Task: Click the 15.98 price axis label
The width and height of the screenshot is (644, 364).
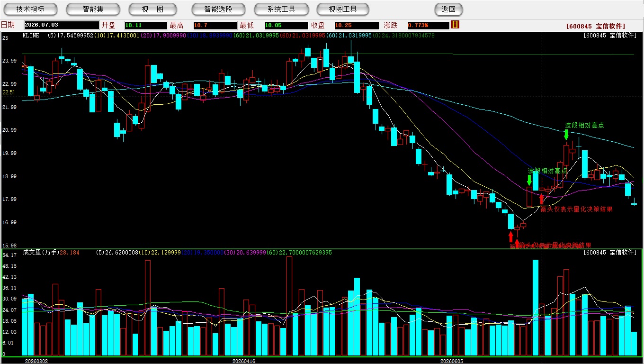Action: 10,246
